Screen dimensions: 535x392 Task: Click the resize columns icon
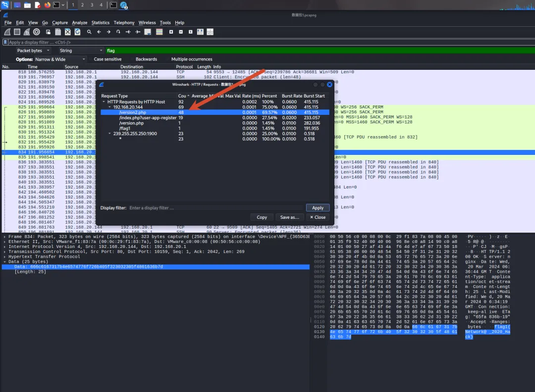point(200,32)
